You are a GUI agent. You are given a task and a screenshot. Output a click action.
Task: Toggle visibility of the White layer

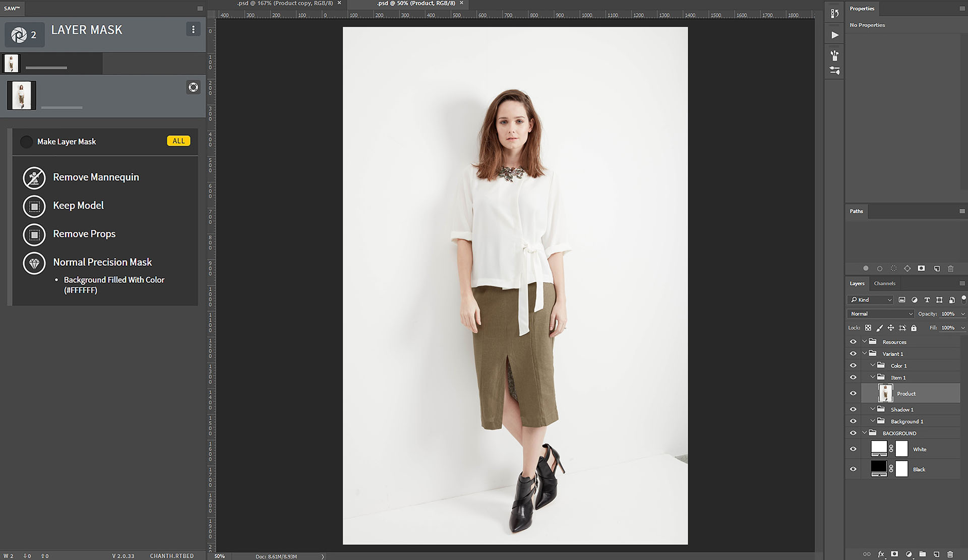click(x=853, y=449)
